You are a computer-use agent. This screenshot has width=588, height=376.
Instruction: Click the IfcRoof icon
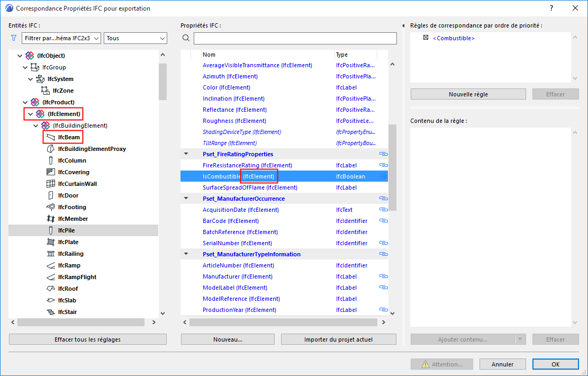tap(51, 289)
